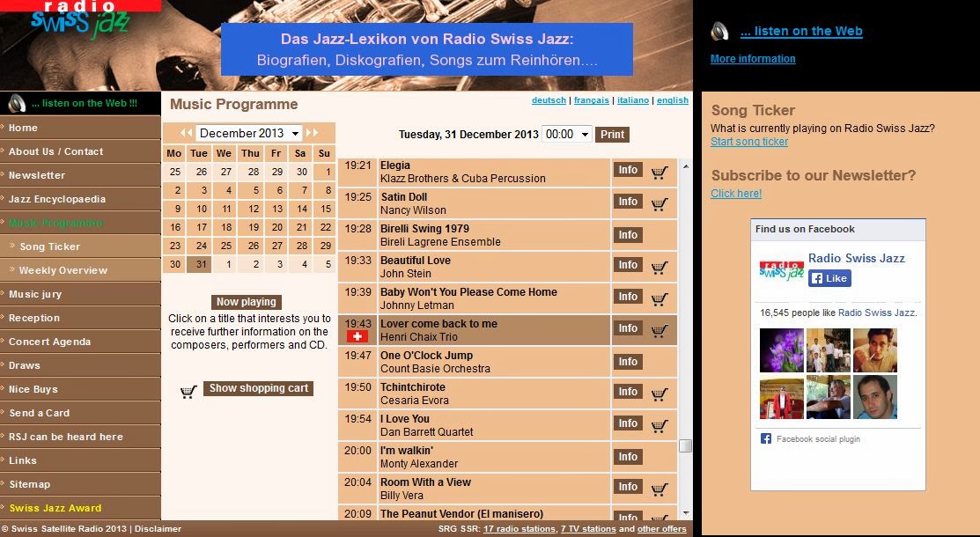Open the Disclaimer footer link
This screenshot has height=537, width=980.
[x=158, y=529]
